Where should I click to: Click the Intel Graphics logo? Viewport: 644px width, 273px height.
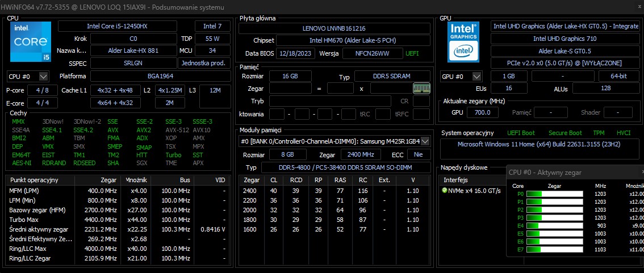[463, 41]
